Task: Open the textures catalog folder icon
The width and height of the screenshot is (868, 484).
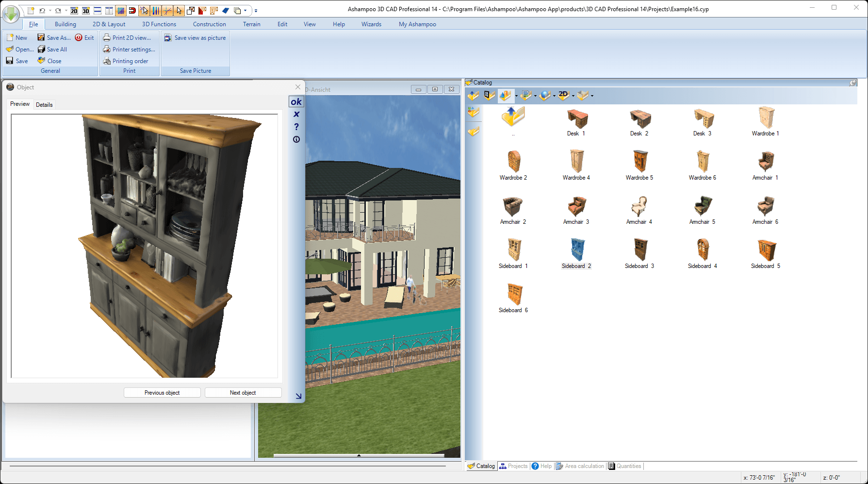Action: tap(526, 95)
